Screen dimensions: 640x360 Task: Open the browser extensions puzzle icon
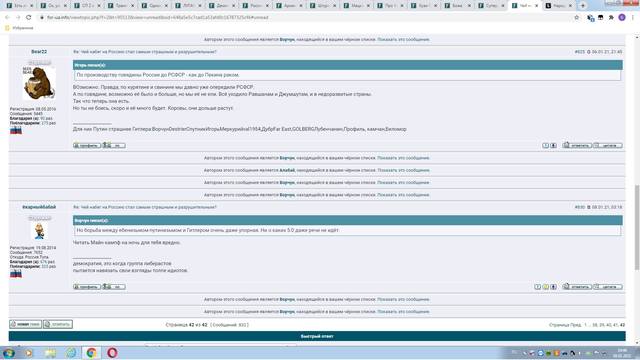click(x=611, y=18)
